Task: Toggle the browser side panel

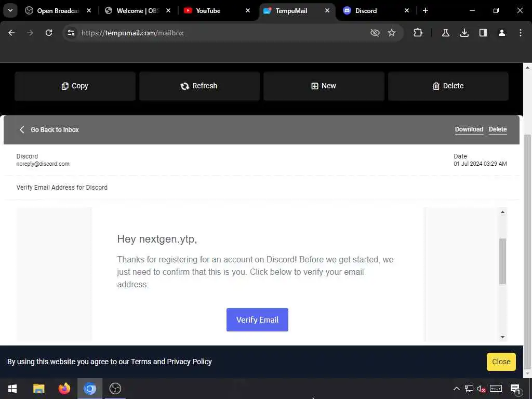Action: (x=483, y=33)
